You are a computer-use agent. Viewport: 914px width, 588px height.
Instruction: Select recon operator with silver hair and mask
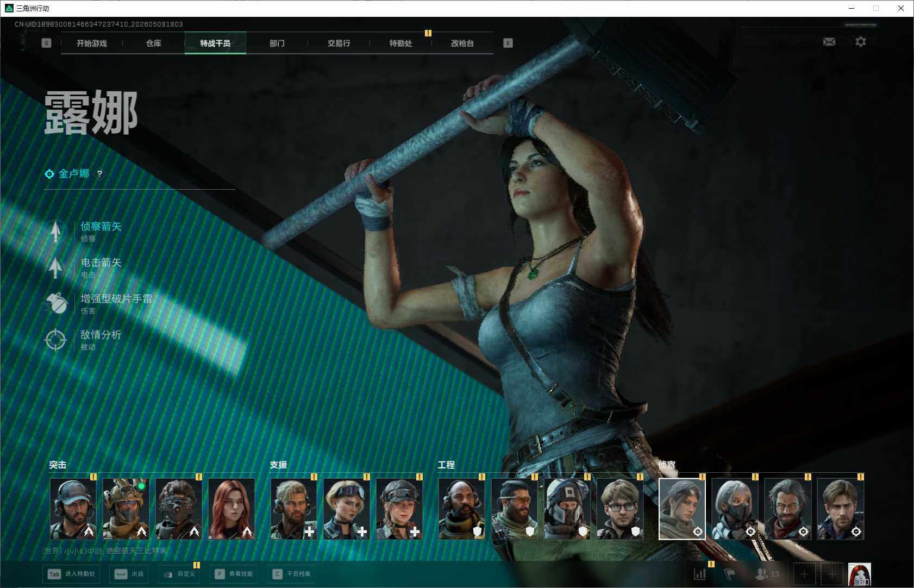pos(735,509)
